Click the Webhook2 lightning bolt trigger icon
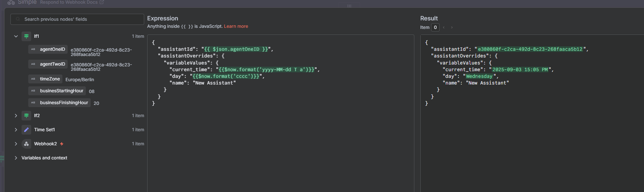Viewport: 644px width, 192px height. (x=62, y=144)
